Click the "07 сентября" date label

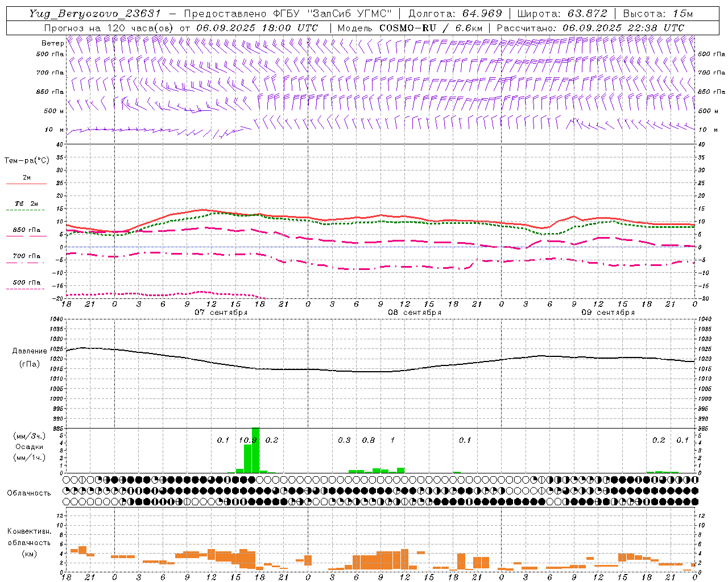pos(221,313)
